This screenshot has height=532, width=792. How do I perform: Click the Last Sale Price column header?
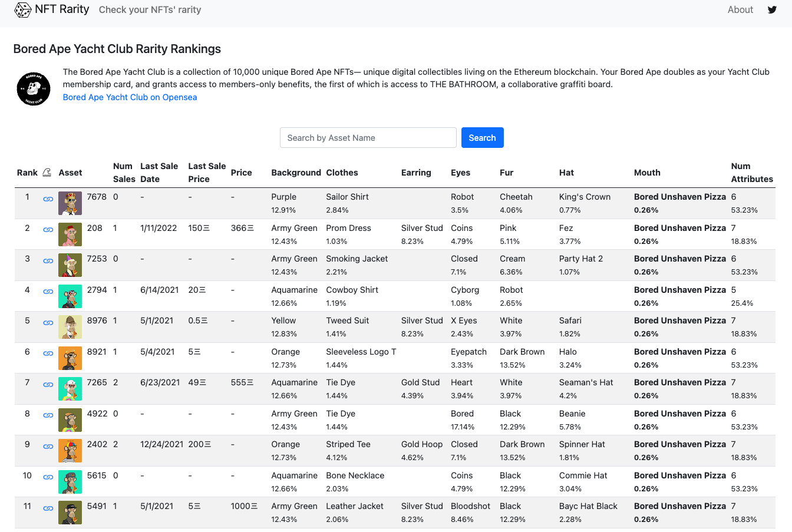(207, 173)
